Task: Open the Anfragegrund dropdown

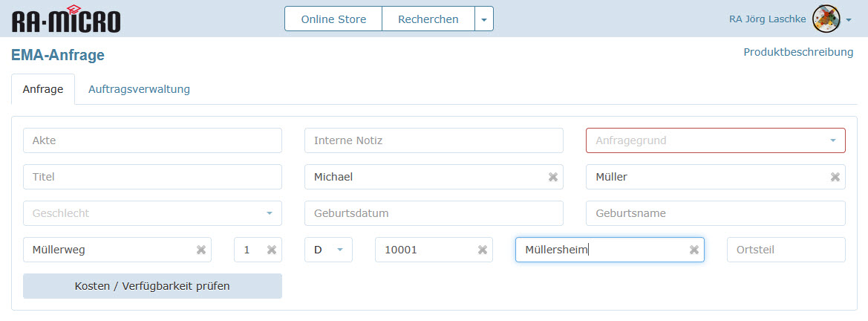Action: pyautogui.click(x=715, y=140)
